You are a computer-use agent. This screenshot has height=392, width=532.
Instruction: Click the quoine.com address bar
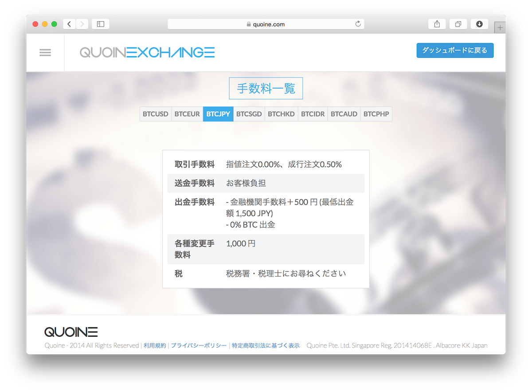point(266,24)
